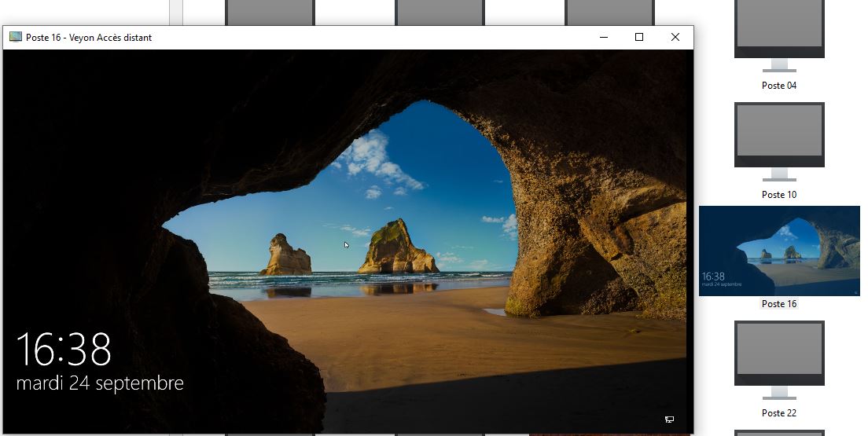Screen dimensions: 868x436
Task: Maximize the Veyon remote access window
Action: coord(639,37)
